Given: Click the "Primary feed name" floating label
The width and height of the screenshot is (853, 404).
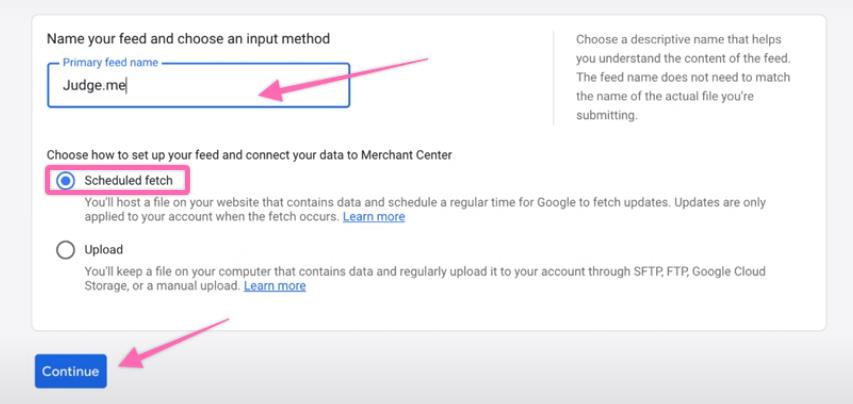Looking at the screenshot, I should (108, 63).
